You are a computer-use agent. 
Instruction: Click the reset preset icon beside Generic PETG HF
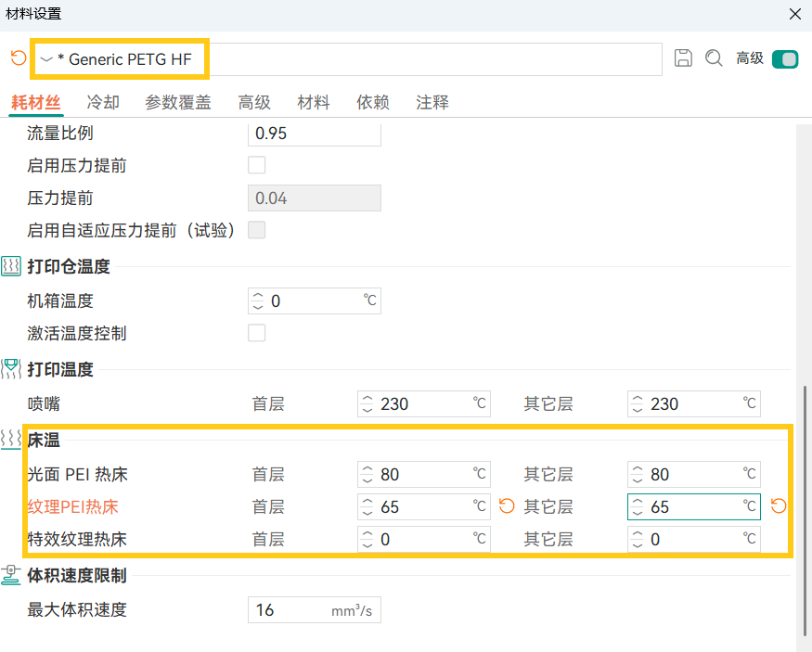click(19, 58)
